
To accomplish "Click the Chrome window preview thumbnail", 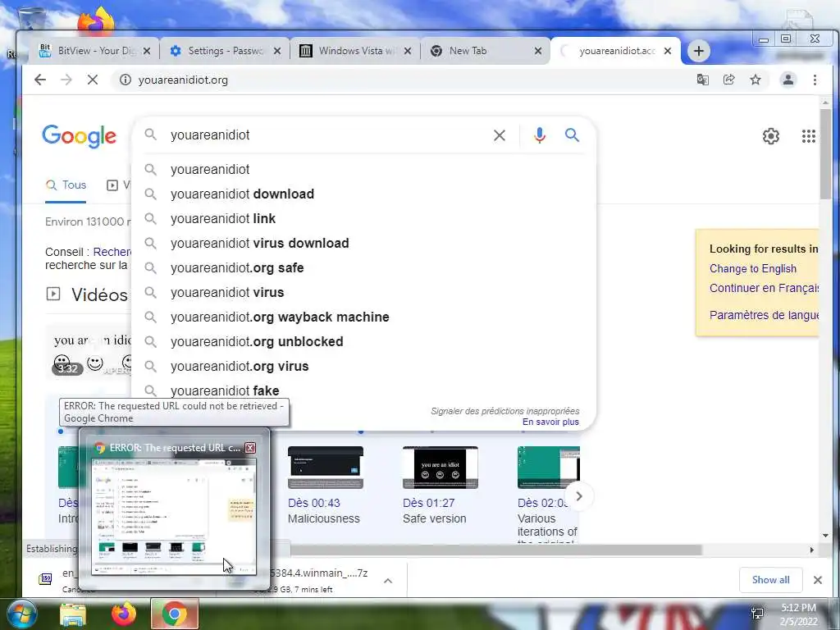I will coord(174,517).
